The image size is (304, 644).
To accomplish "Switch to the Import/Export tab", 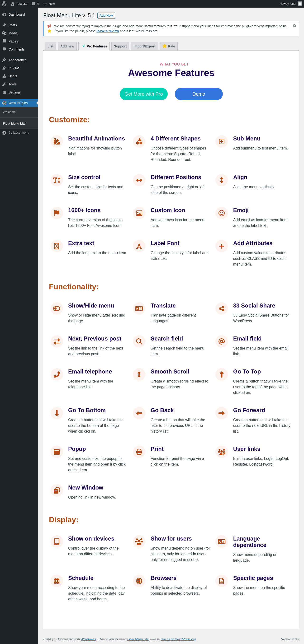I will 144,46.
